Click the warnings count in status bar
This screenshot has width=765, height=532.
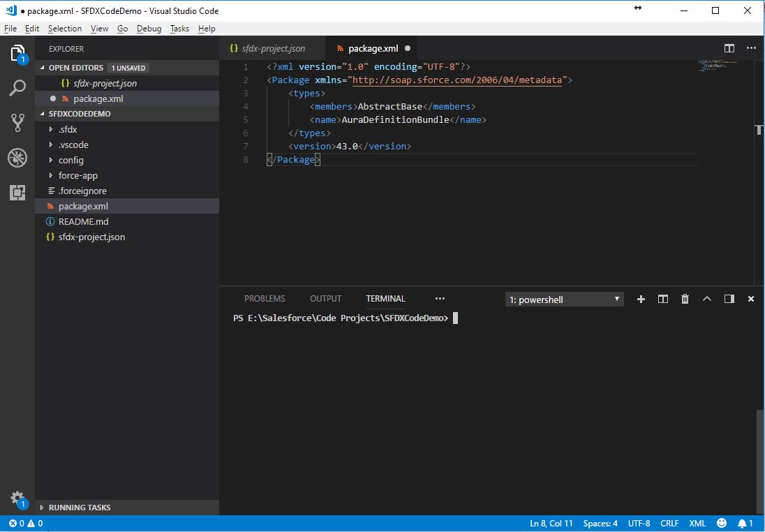[35, 523]
